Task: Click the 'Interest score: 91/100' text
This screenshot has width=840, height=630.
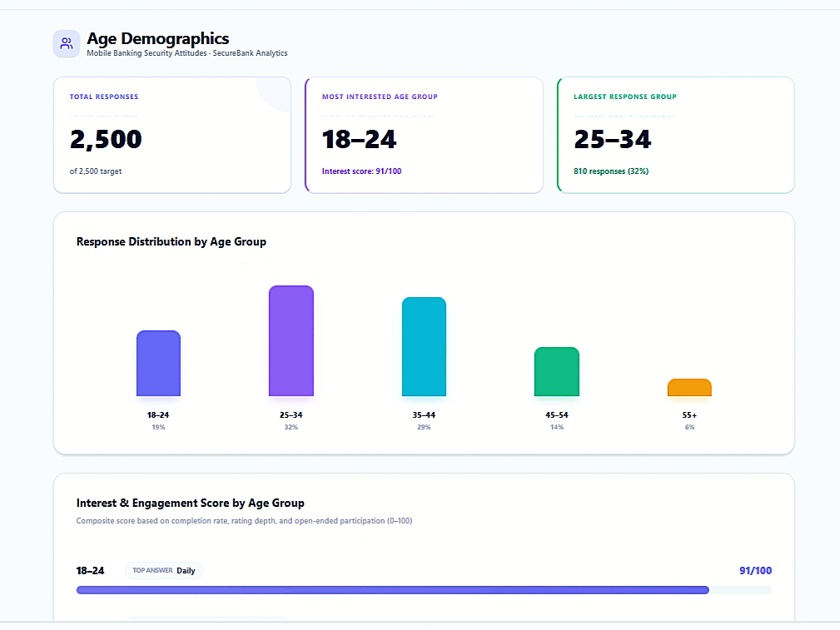Action: [362, 171]
